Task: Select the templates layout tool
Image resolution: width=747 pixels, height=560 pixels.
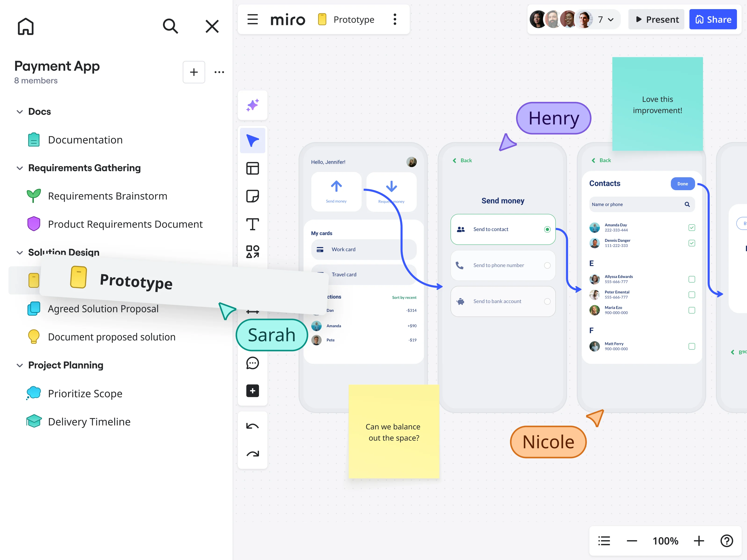Action: click(252, 168)
